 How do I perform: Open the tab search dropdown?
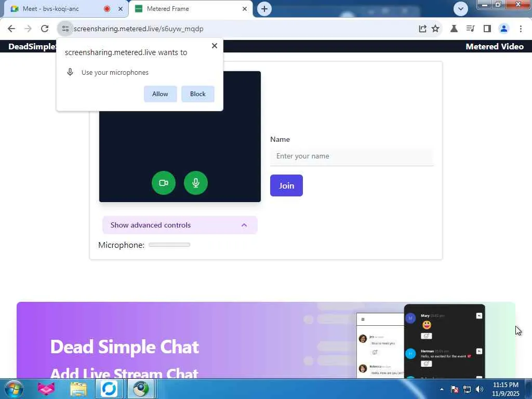click(460, 9)
